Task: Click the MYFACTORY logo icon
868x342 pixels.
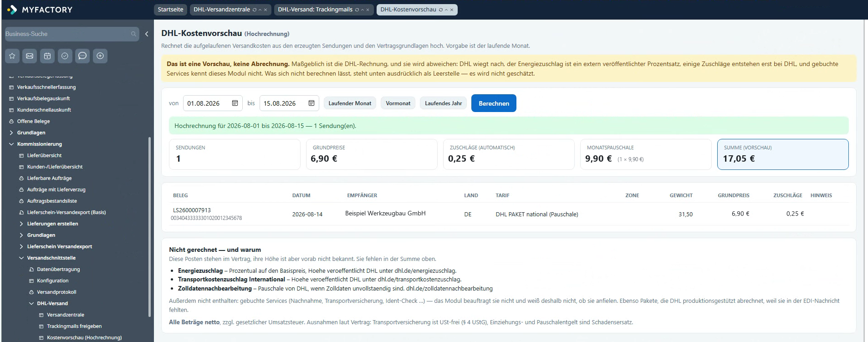Action: (x=12, y=10)
